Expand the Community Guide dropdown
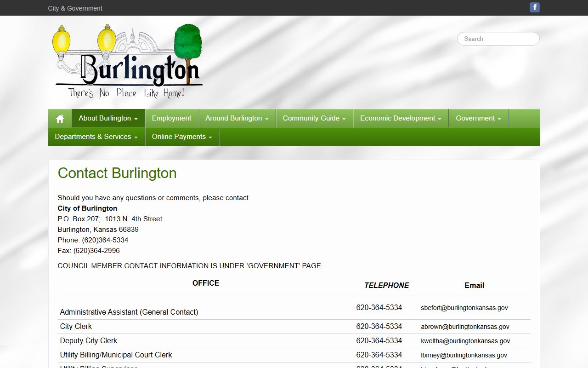Image resolution: width=588 pixels, height=368 pixels. (315, 118)
